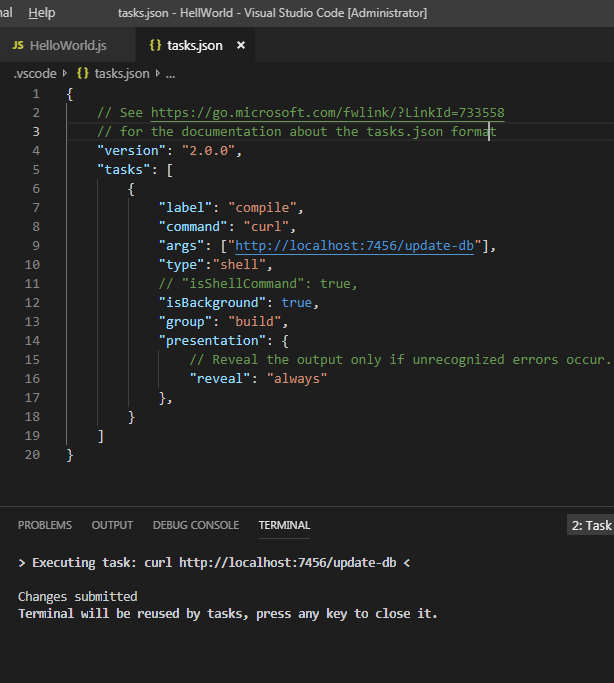614x683 pixels.
Task: Switch to the Output panel
Action: [112, 525]
